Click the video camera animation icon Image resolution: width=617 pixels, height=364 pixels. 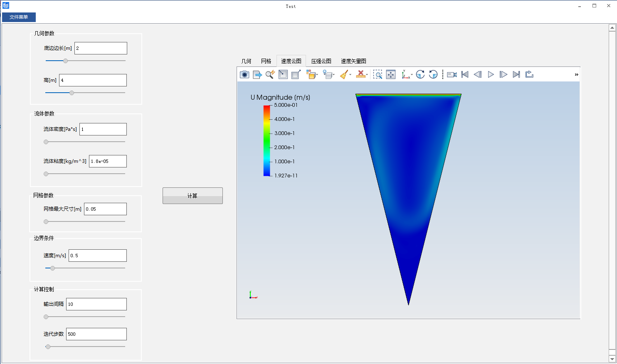452,74
